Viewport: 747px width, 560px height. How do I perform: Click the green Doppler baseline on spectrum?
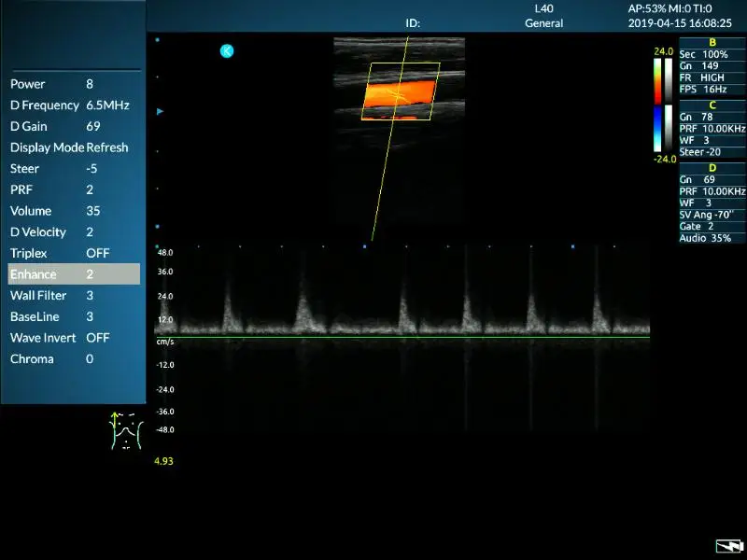click(x=402, y=336)
